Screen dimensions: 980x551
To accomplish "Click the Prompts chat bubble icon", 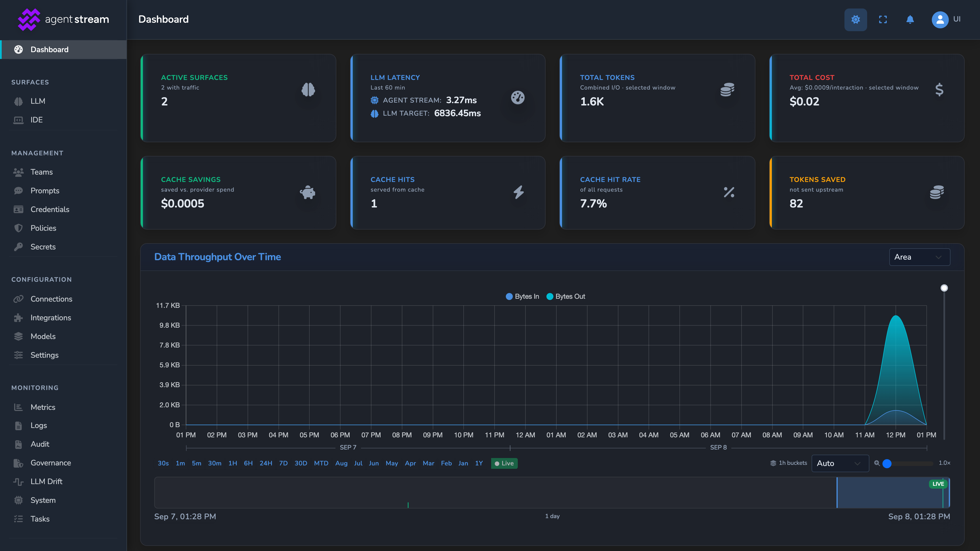I will (x=18, y=190).
